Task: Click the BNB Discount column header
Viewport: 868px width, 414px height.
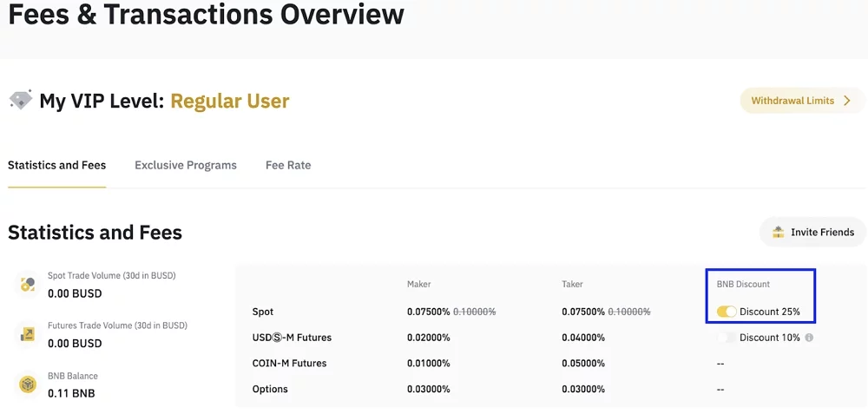Action: tap(743, 284)
